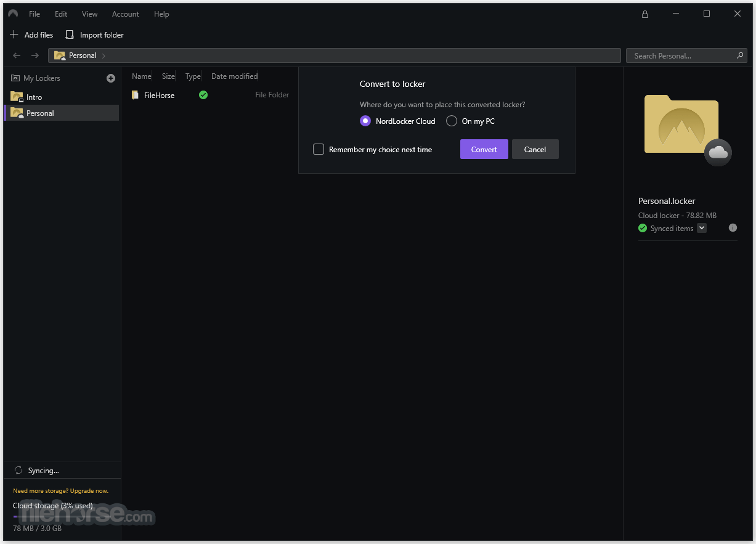
Task: Click Cloud storage (3% used) text
Action: pyautogui.click(x=53, y=506)
